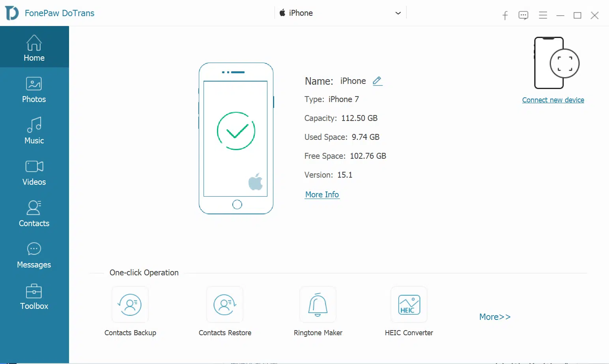Go to the Home section
This screenshot has width=609, height=364.
(34, 47)
